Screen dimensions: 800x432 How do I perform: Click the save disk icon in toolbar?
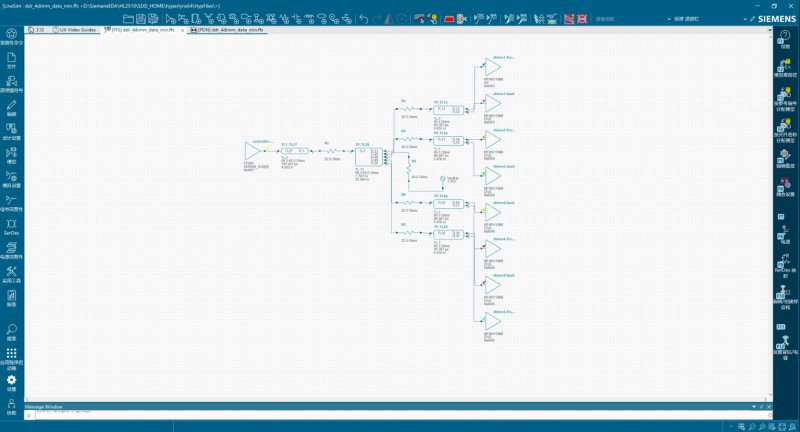point(141,19)
